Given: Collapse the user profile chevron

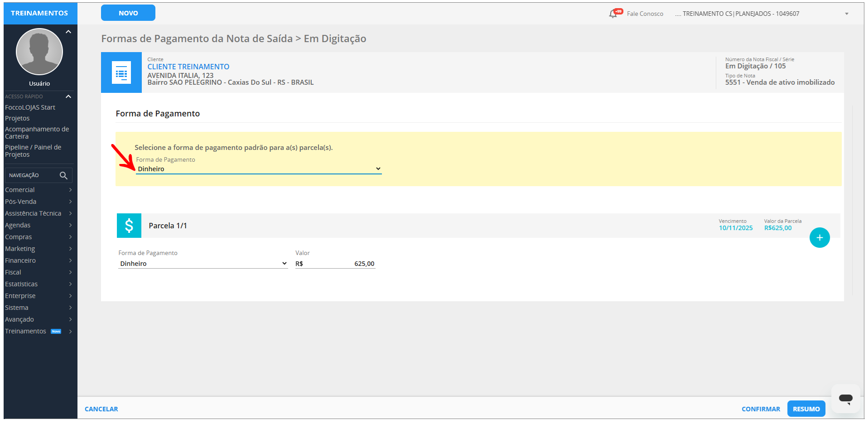Looking at the screenshot, I should point(68,32).
